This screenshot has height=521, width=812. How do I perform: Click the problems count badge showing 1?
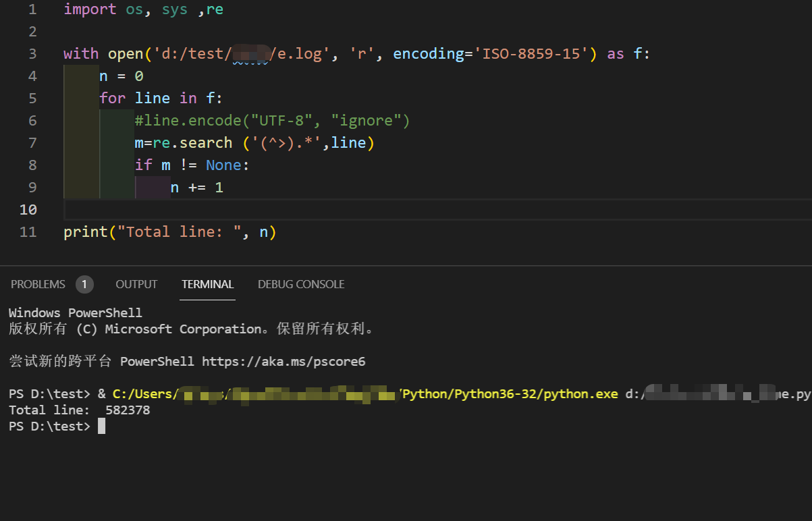click(84, 284)
